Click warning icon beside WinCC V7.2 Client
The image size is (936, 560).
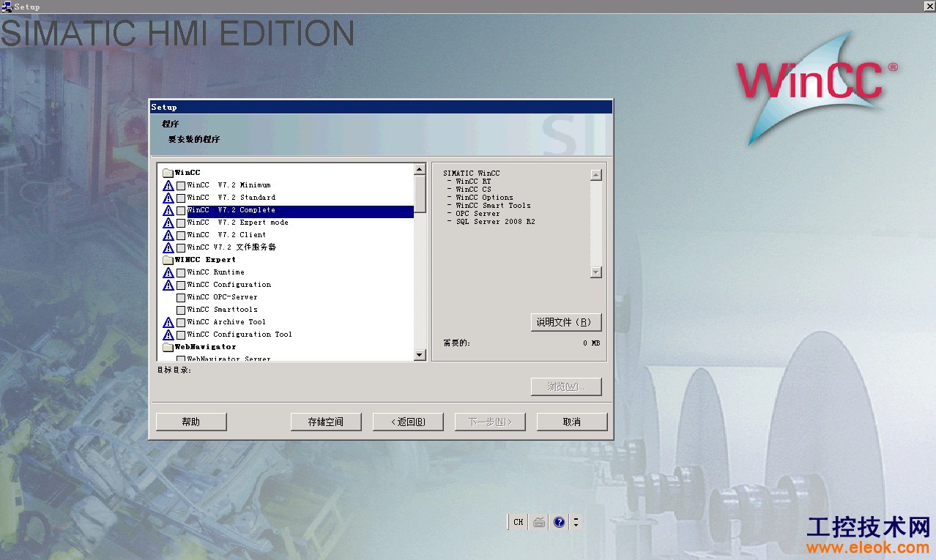(168, 235)
